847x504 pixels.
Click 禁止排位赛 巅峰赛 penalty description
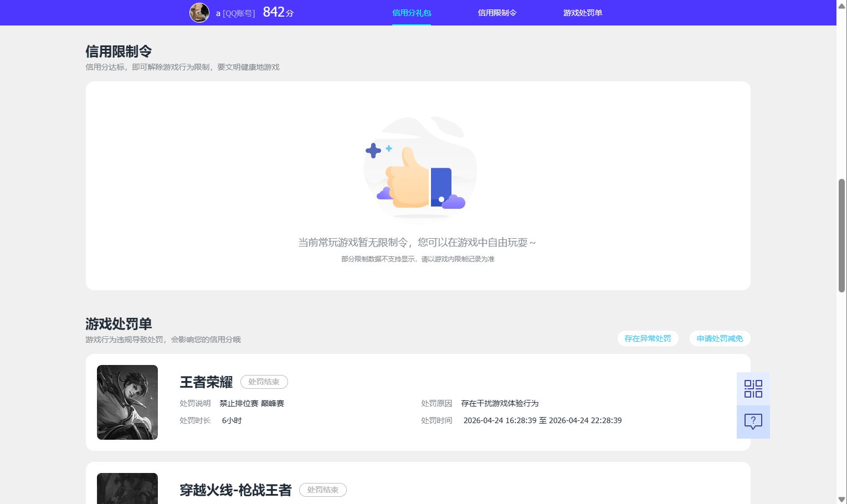(x=252, y=403)
